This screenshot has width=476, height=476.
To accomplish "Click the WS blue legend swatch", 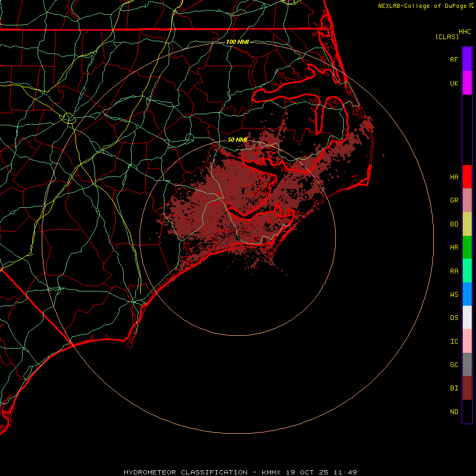I will (x=467, y=294).
